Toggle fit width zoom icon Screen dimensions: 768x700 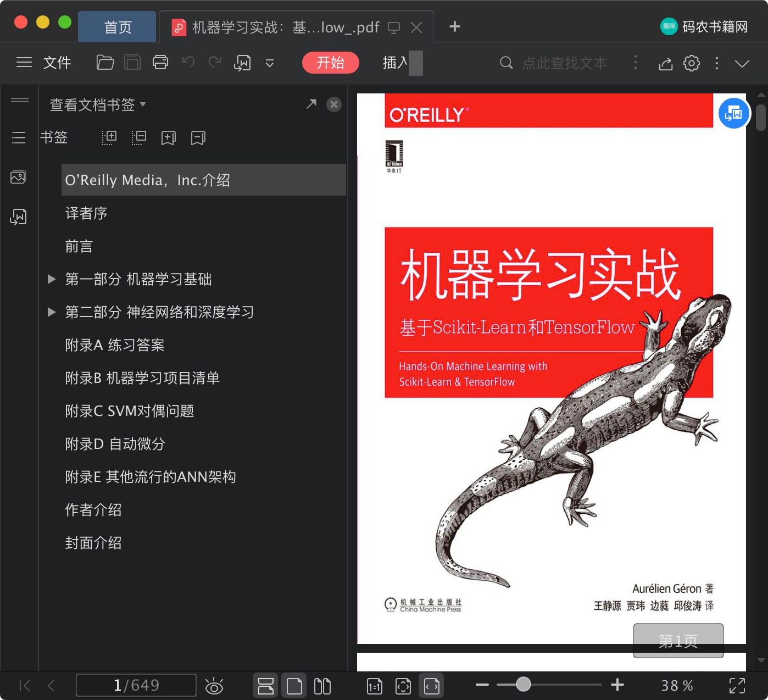click(x=432, y=686)
